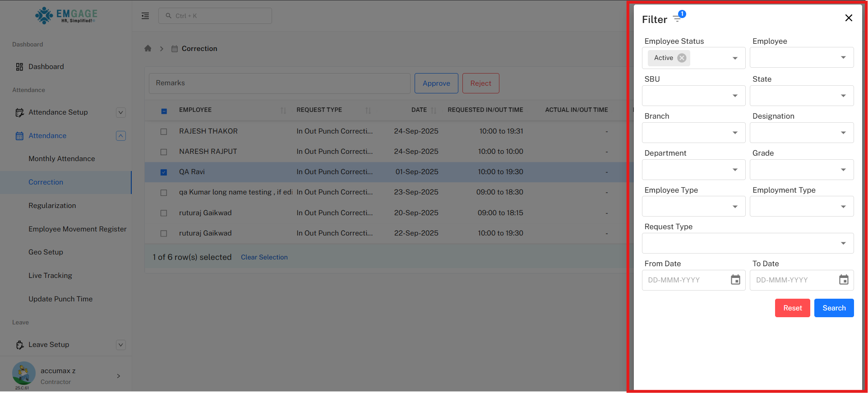Uncheck the QA Ravi row checkbox

tap(164, 172)
